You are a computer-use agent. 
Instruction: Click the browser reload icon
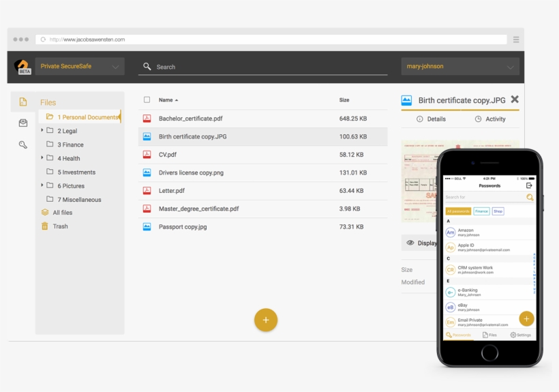pyautogui.click(x=43, y=40)
